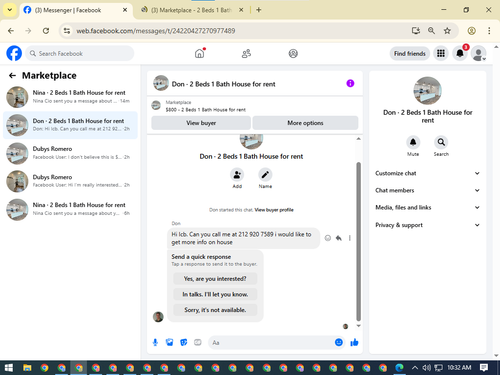Open the emoji picker in the message box
The image size is (500, 375).
click(339, 342)
